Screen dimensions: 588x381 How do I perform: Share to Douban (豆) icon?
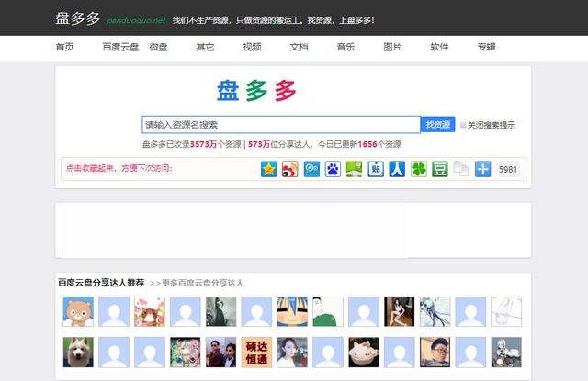pyautogui.click(x=440, y=169)
